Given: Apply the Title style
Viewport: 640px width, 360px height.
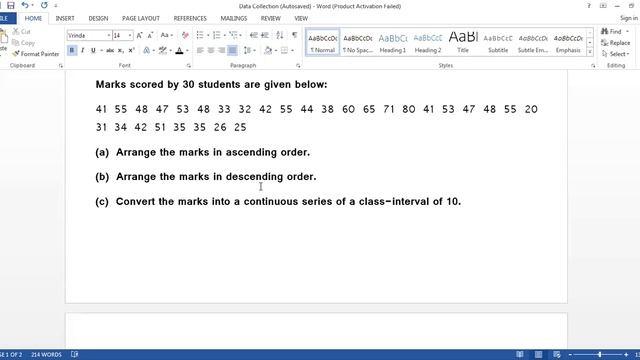Looking at the screenshot, I should (x=463, y=43).
